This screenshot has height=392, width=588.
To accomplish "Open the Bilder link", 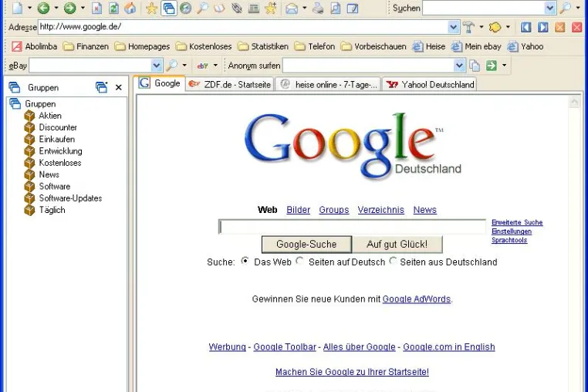I will [x=299, y=210].
